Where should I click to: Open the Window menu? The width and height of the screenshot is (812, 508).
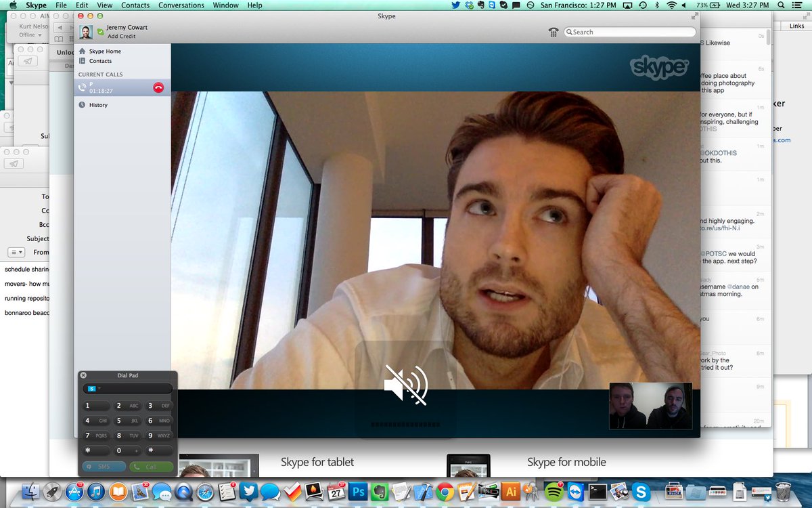point(225,5)
